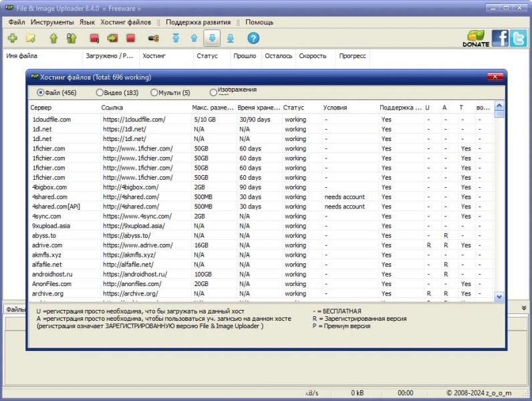Open the Файл menu
The height and width of the screenshot is (401, 532).
(17, 22)
